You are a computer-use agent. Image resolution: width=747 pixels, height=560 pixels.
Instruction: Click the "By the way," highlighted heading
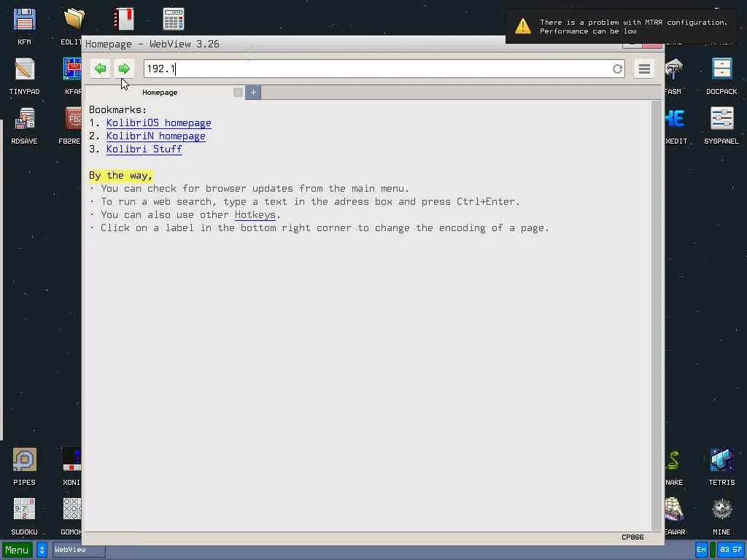(x=120, y=176)
